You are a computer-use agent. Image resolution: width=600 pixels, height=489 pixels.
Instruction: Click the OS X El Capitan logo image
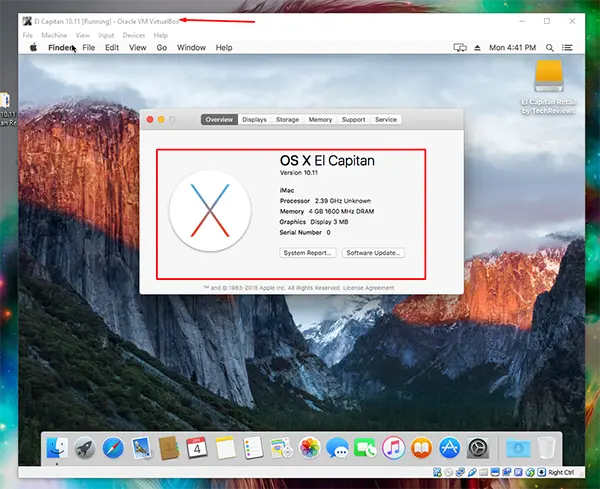pyautogui.click(x=210, y=210)
